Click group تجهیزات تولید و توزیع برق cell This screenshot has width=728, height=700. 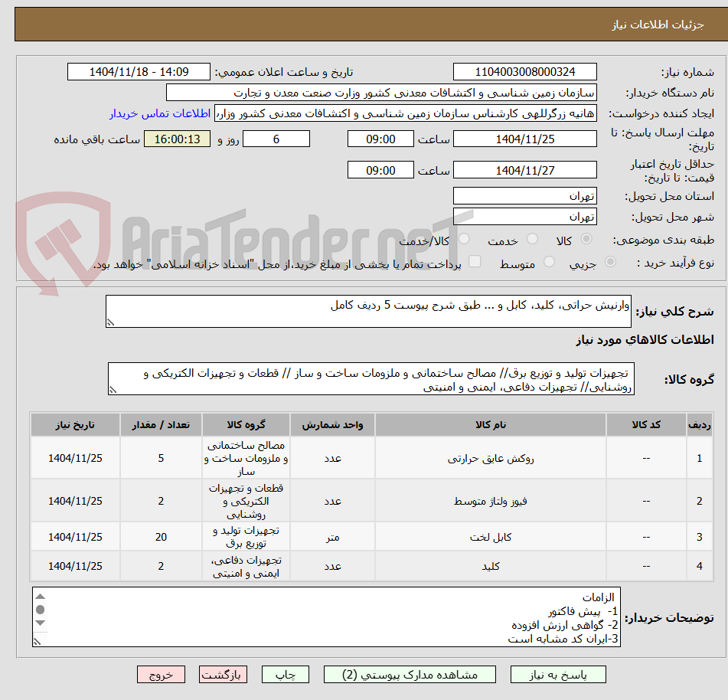(246, 537)
